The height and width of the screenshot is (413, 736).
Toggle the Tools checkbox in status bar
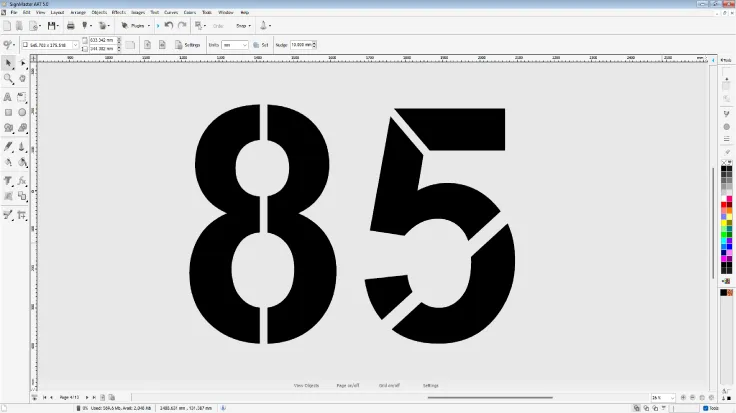pyautogui.click(x=705, y=408)
